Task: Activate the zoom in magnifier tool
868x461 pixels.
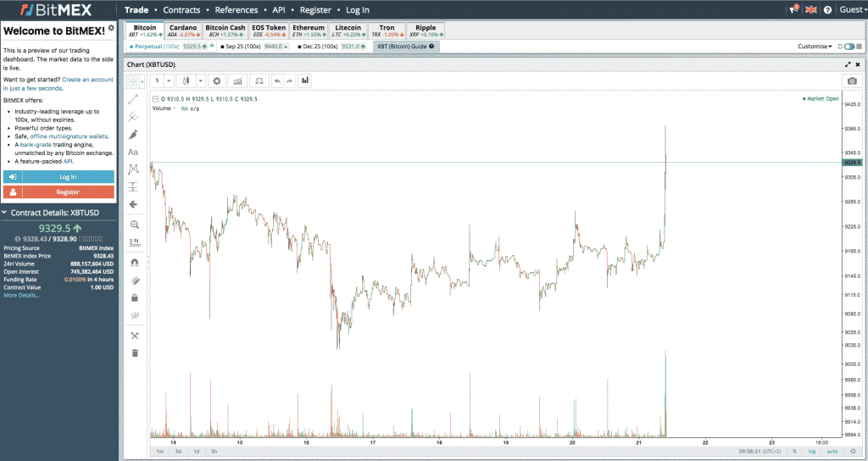Action: (x=135, y=225)
